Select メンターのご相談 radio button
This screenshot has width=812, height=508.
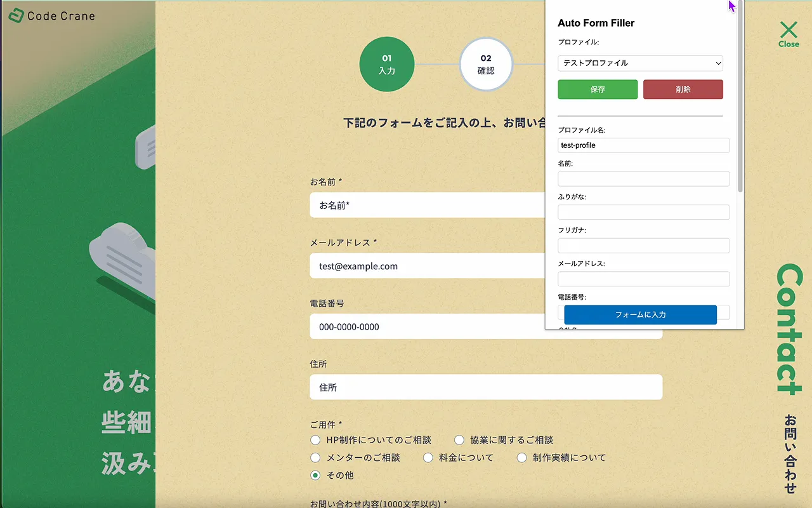click(x=315, y=458)
